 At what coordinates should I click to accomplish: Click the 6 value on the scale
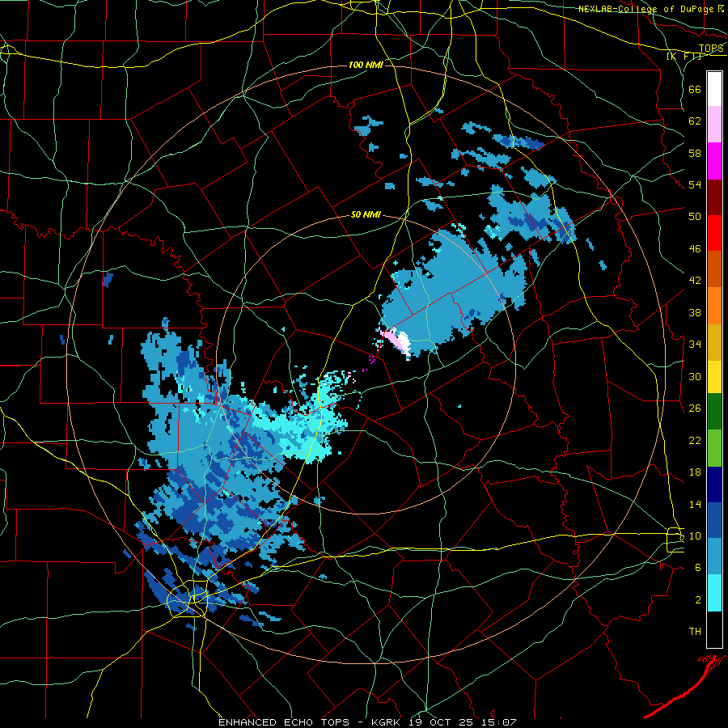click(698, 568)
